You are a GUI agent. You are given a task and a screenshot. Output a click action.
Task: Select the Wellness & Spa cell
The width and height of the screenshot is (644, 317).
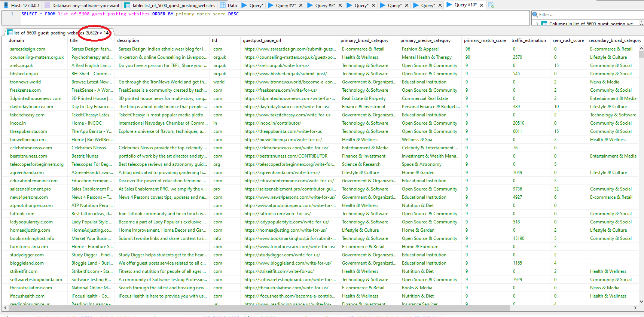pos(430,140)
